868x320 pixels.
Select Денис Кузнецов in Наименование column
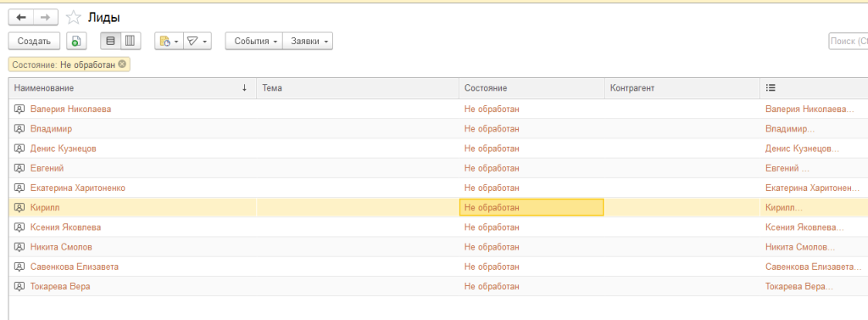[x=64, y=149]
